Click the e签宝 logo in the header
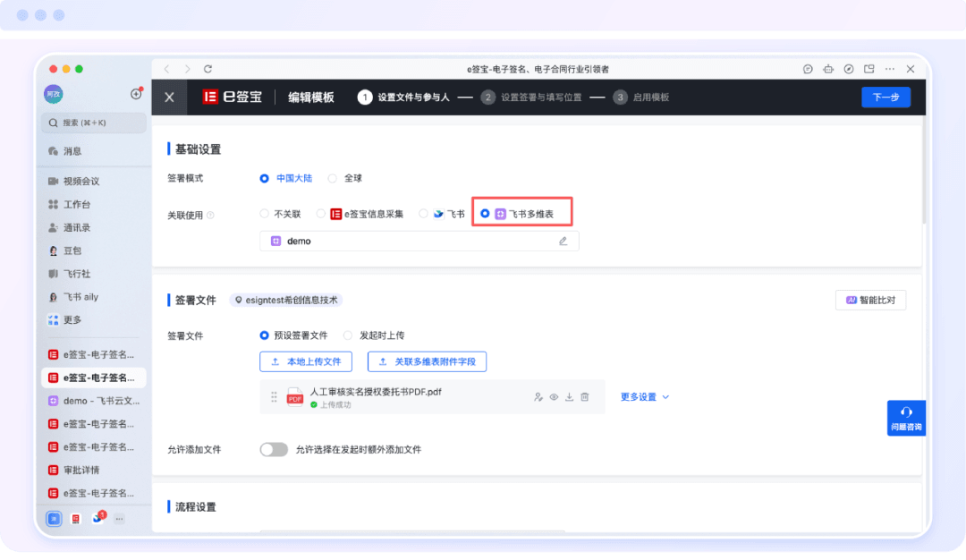Screen dimensions: 966x560 tap(233, 98)
